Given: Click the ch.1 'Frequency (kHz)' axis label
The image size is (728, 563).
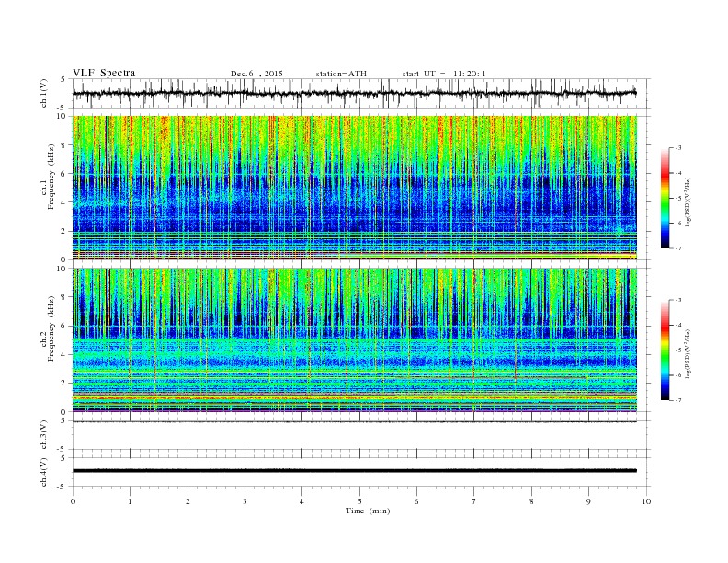Looking at the screenshot, I should coord(51,177).
